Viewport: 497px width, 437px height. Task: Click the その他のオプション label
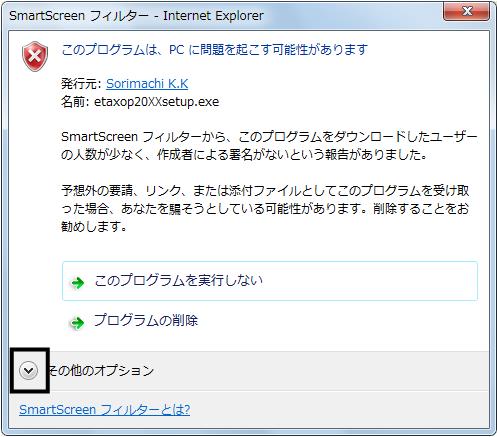coord(101,370)
